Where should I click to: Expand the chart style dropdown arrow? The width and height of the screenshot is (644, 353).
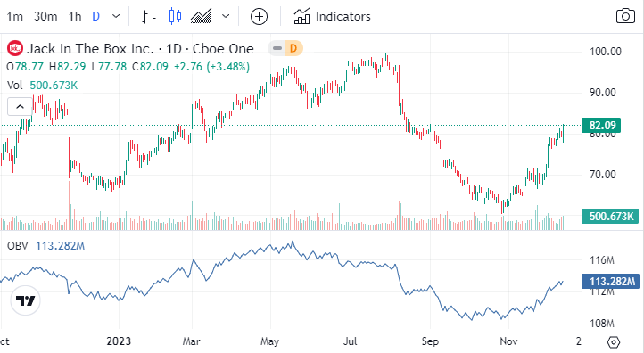[226, 16]
